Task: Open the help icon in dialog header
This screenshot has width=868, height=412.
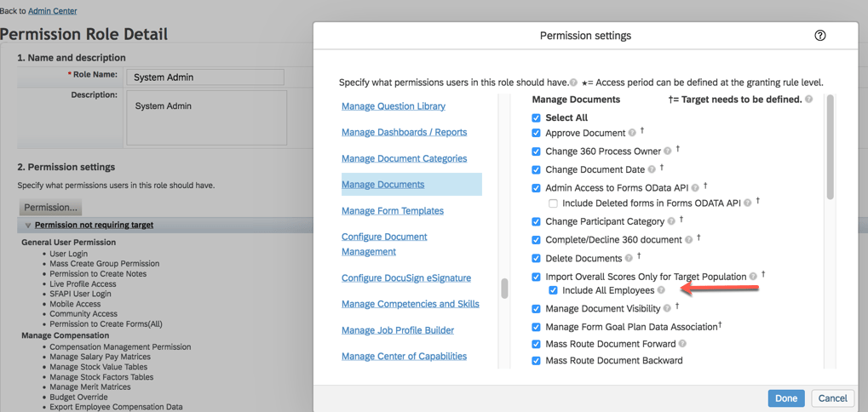Action: pyautogui.click(x=819, y=36)
